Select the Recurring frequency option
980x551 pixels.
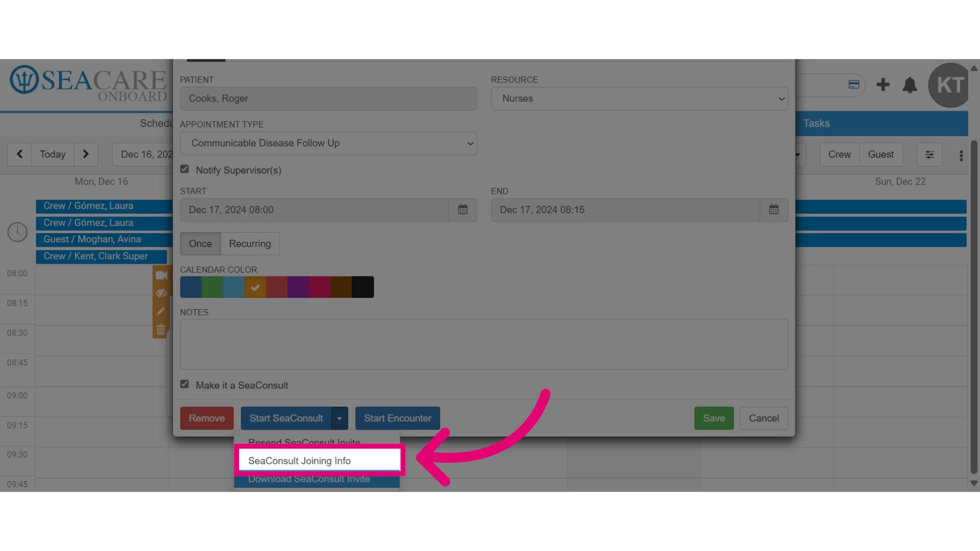tap(250, 244)
